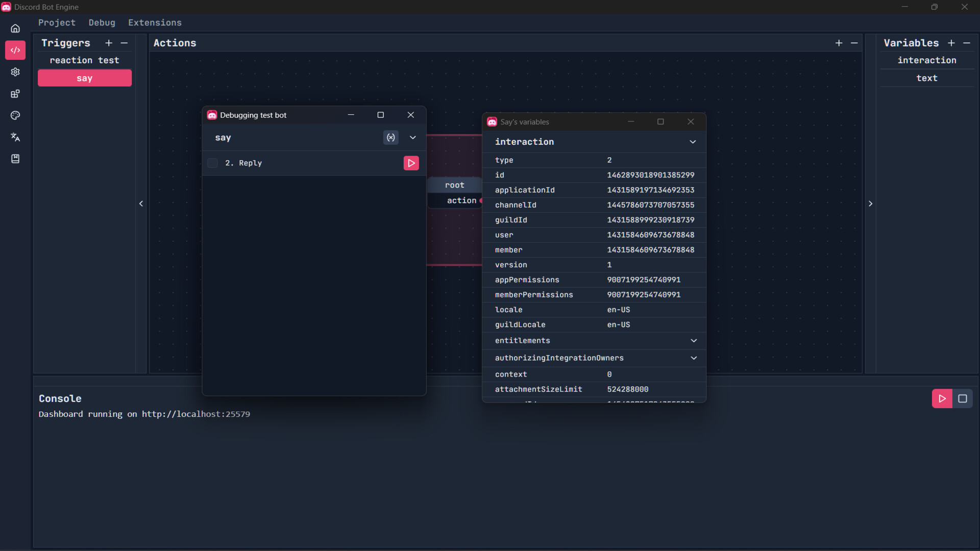
Task: Open the color theme palette icon
Action: [x=15, y=115]
